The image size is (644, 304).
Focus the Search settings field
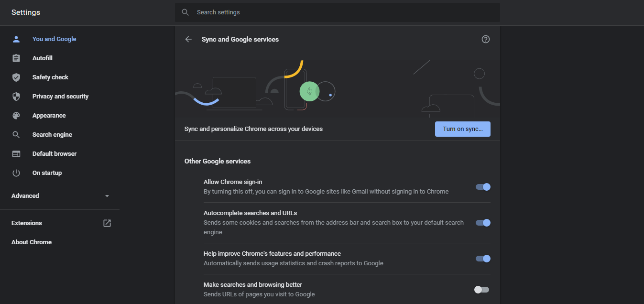click(x=337, y=12)
